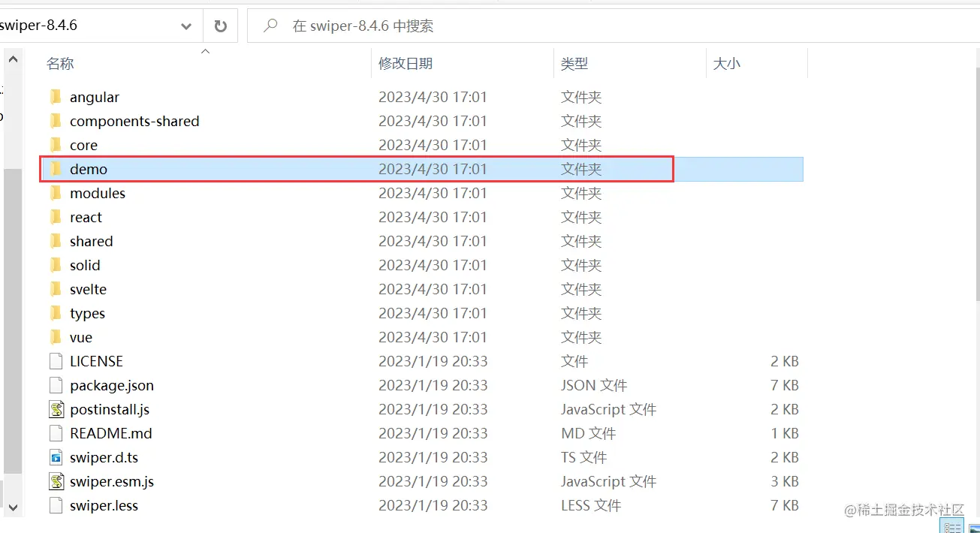980x533 pixels.
Task: Select the solid folder name
Action: 85,266
